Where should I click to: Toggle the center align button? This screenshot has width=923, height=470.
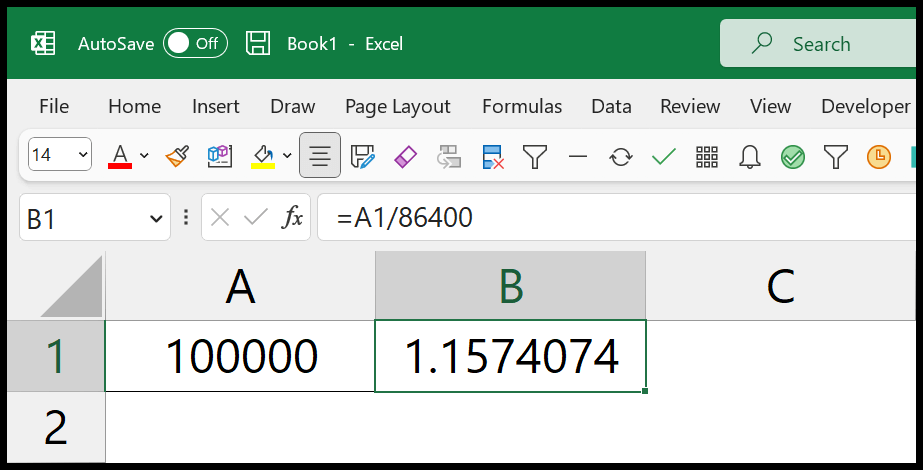tap(320, 155)
